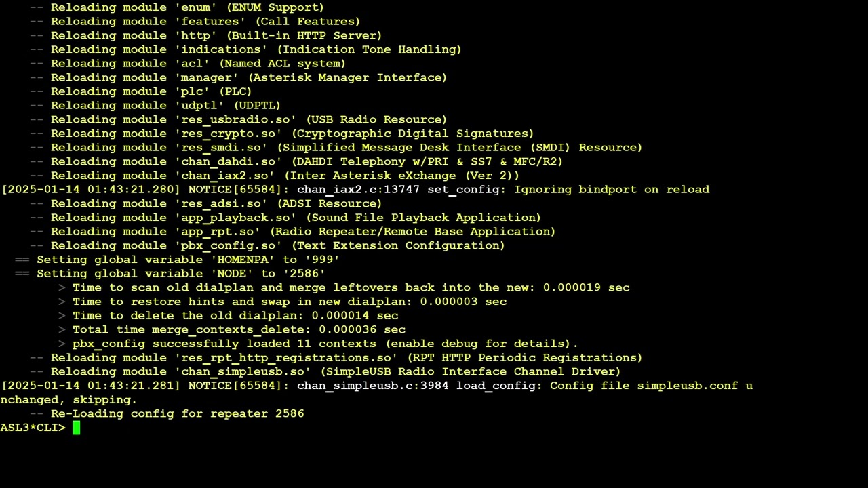868x488 pixels.
Task: Click the 'http' Built-in HTTP Server line
Action: click(x=206, y=35)
